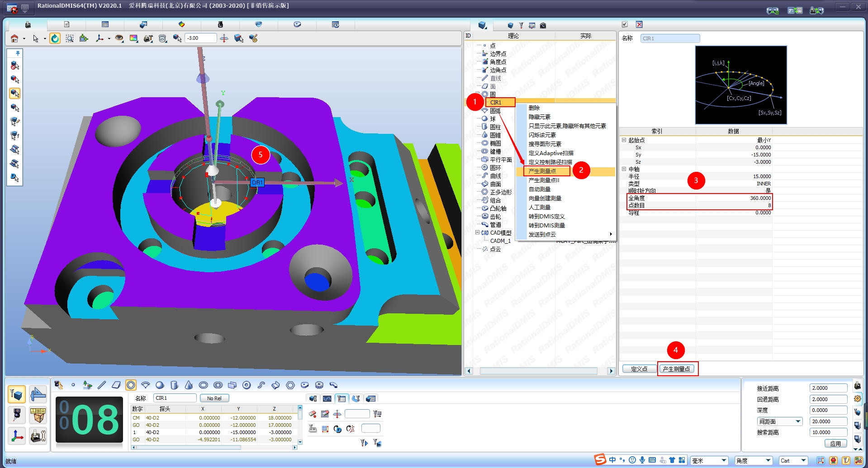Select the cylinder feature tool in bottom toolbar

click(x=174, y=385)
